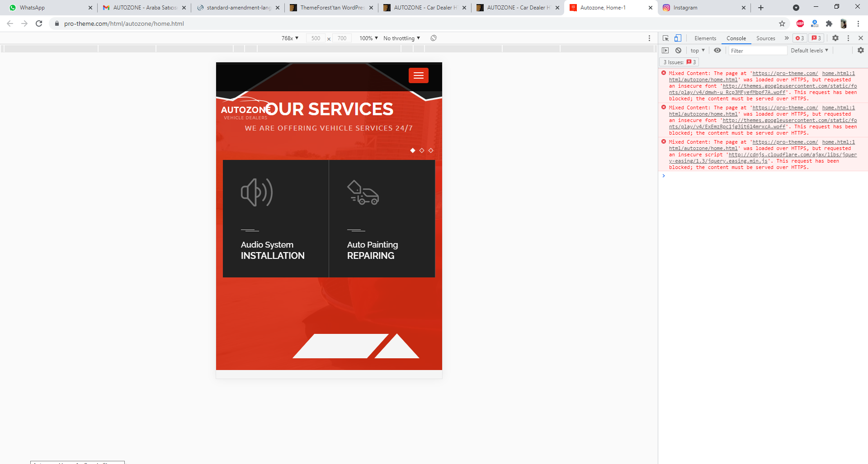This screenshot has width=868, height=464.
Task: Switch to the Console tab
Action: [x=736, y=38]
